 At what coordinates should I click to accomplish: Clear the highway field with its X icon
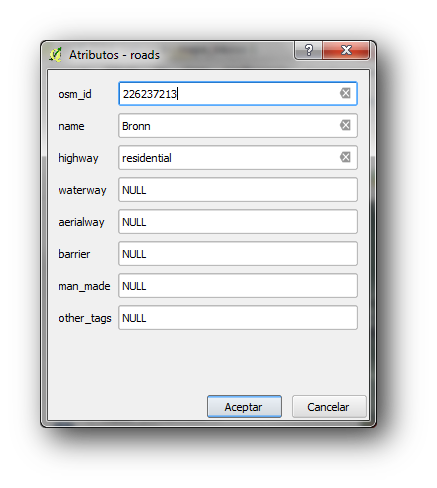point(345,157)
